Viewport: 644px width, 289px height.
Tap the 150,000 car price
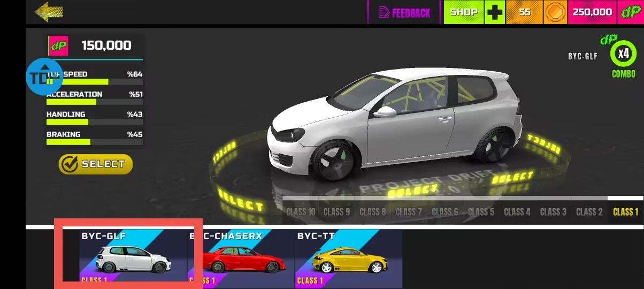(106, 46)
